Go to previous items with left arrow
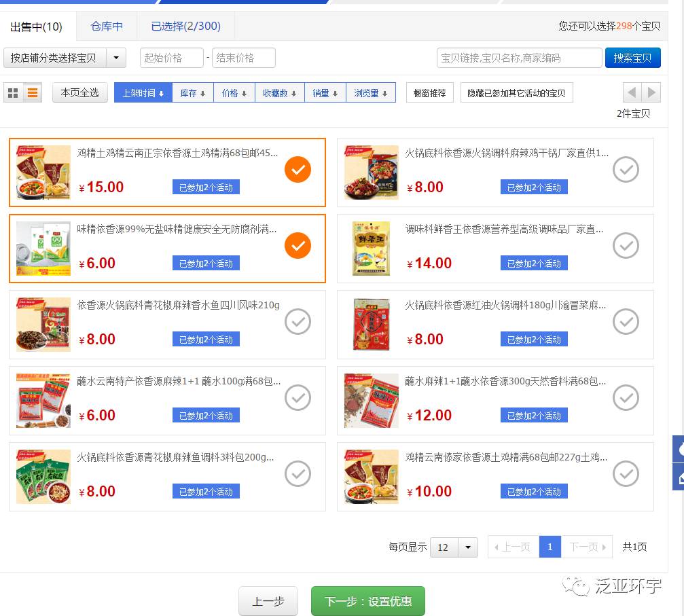The image size is (684, 616). coord(632,92)
